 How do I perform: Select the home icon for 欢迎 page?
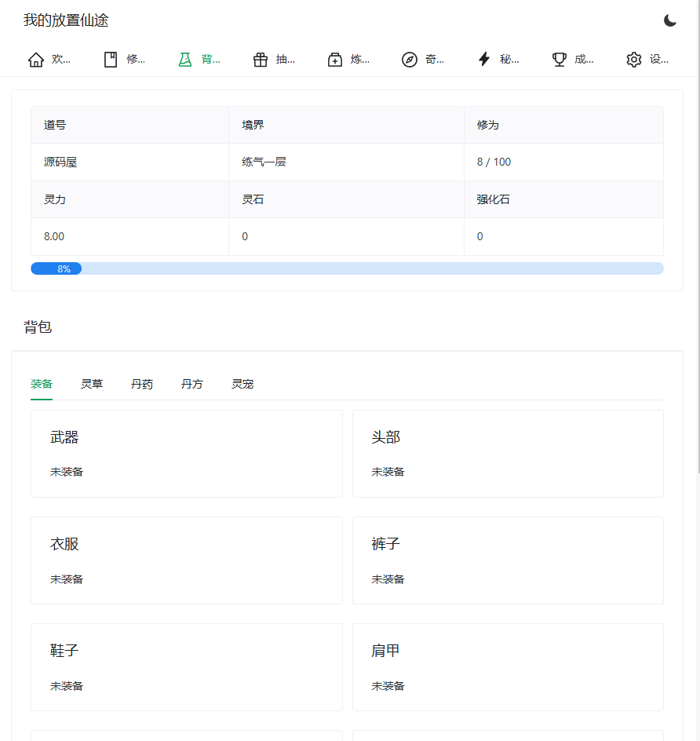click(35, 58)
